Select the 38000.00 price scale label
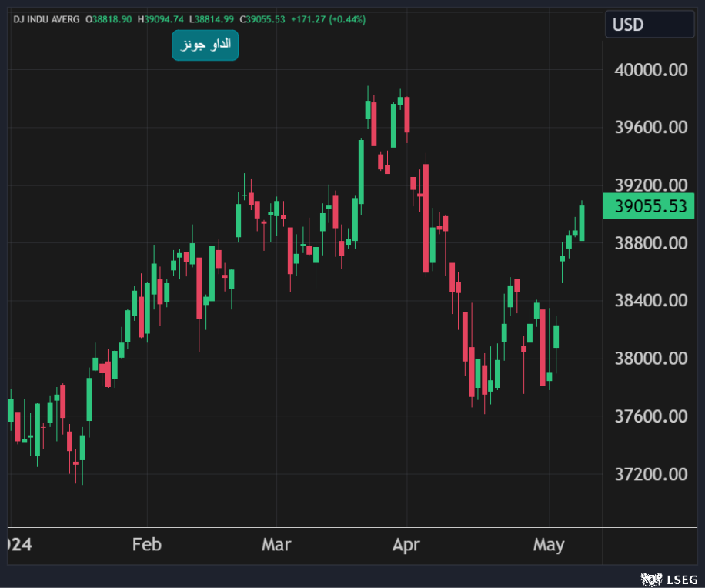Image resolution: width=705 pixels, height=588 pixels. point(651,358)
